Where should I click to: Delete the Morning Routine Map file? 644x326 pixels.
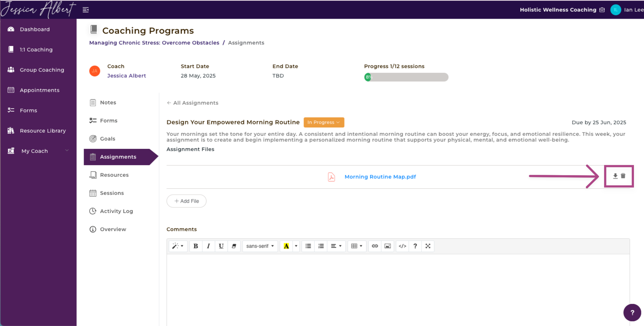coord(623,176)
